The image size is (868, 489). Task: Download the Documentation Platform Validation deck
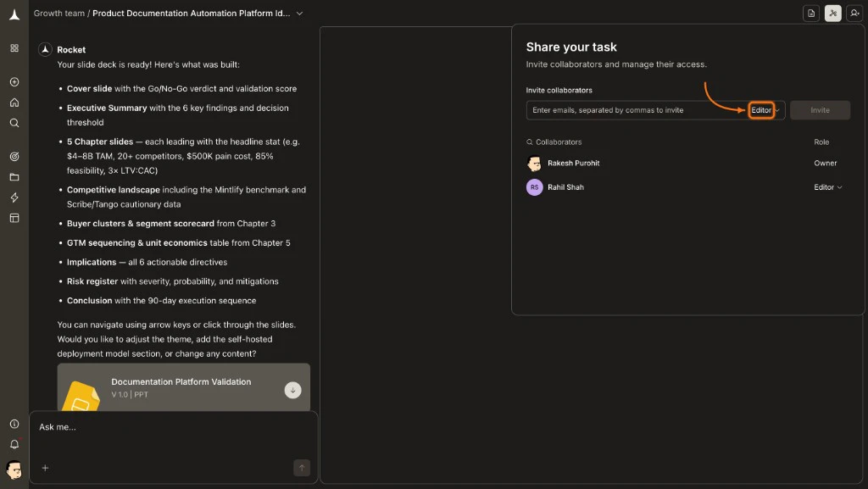[292, 391]
